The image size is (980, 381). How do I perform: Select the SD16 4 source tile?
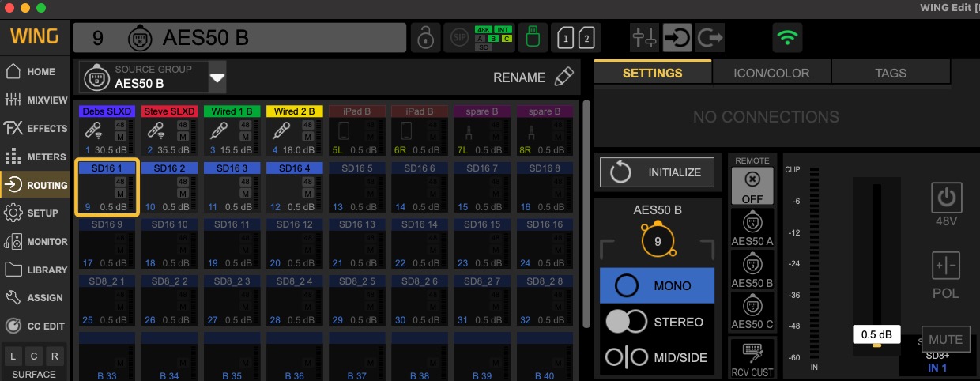click(294, 187)
